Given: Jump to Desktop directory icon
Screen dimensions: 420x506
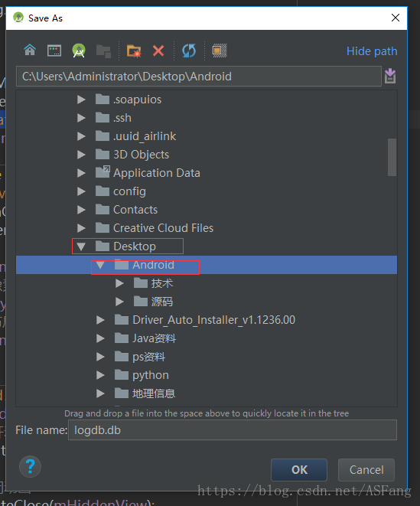Looking at the screenshot, I should pyautogui.click(x=54, y=51).
